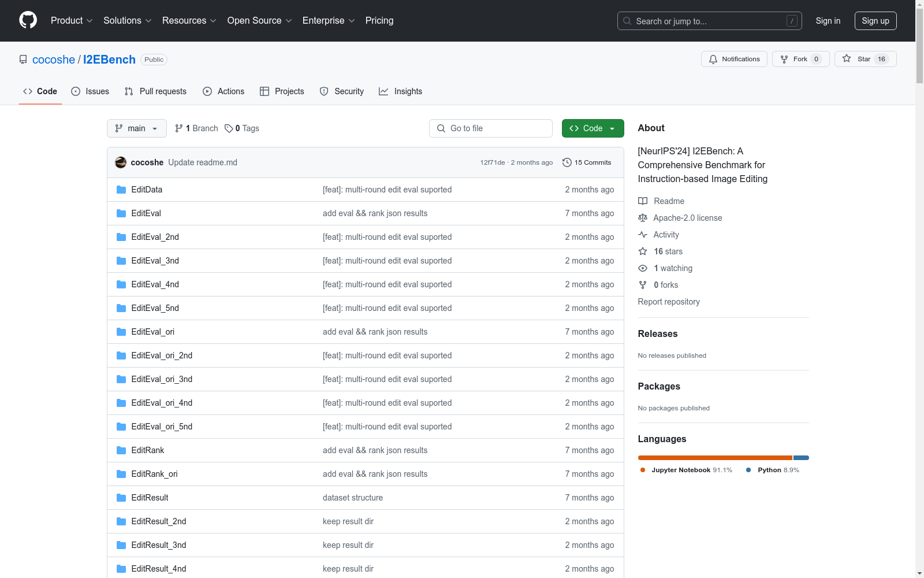Open the green Code dropdown button
The image size is (924, 578).
[x=593, y=128]
